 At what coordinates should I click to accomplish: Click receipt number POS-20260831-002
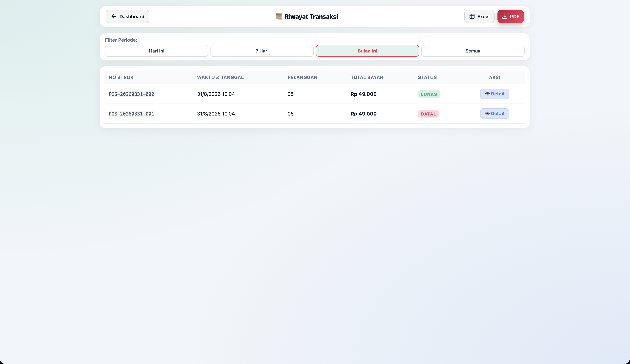(131, 94)
